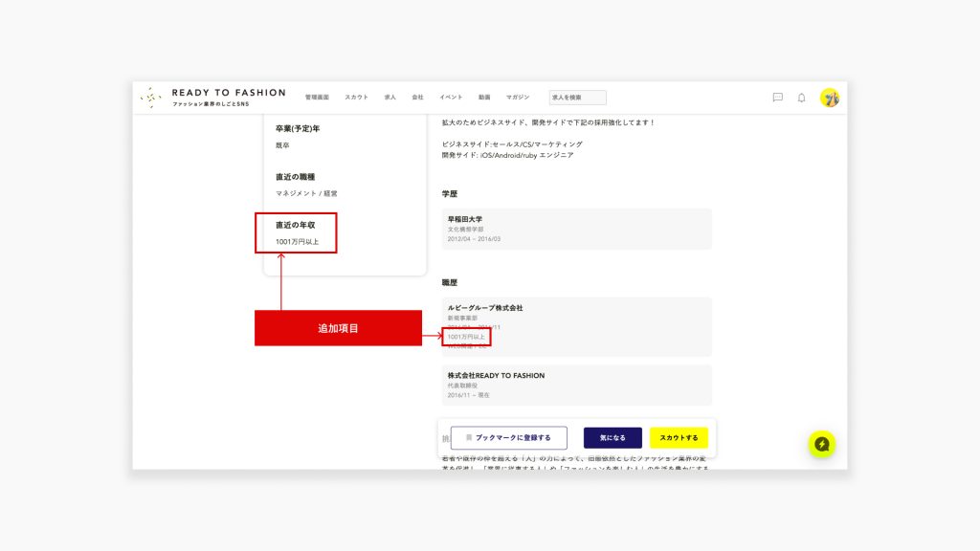980x551 pixels.
Task: Select 求人 in the navigation bar
Action: pos(390,98)
